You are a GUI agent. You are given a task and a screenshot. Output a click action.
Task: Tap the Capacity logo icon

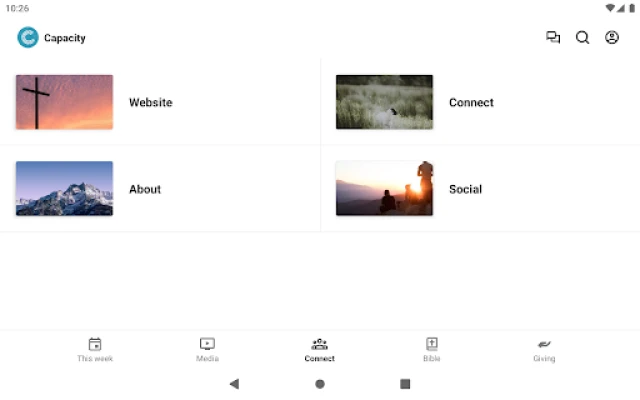click(28, 38)
